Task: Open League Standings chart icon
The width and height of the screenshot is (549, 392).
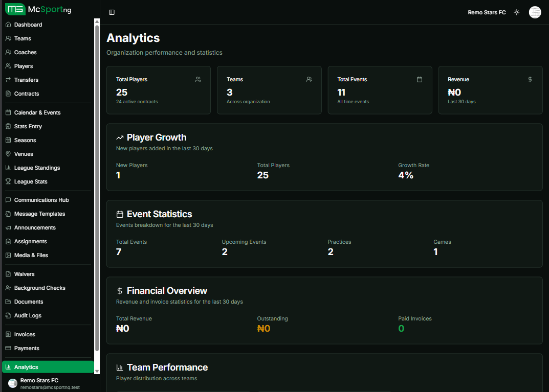Action: pyautogui.click(x=8, y=168)
